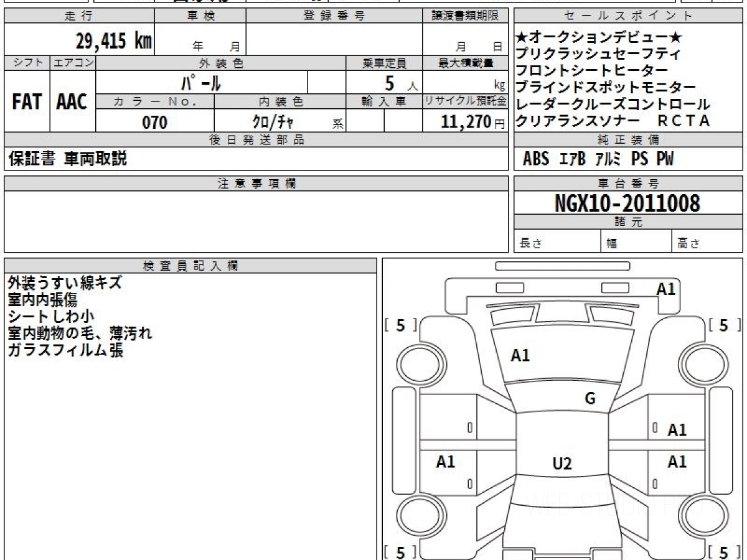The height and width of the screenshot is (560, 747).
Task: Click the 車台番号 header
Action: (x=628, y=184)
